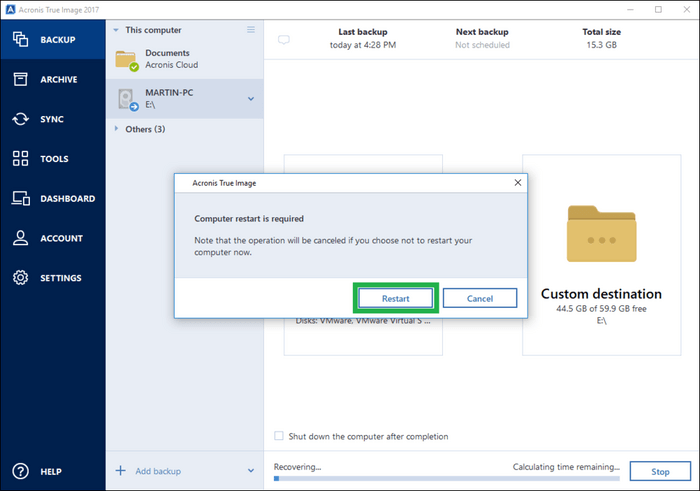The image size is (700, 491).
Task: Switch to the DASHBOARD tab label
Action: pyautogui.click(x=68, y=199)
